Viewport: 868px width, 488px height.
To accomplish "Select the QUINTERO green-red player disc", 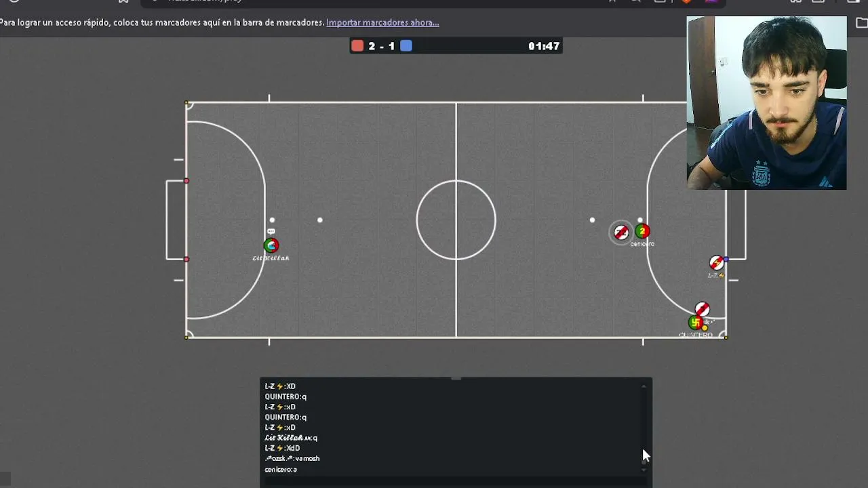I will coord(695,323).
